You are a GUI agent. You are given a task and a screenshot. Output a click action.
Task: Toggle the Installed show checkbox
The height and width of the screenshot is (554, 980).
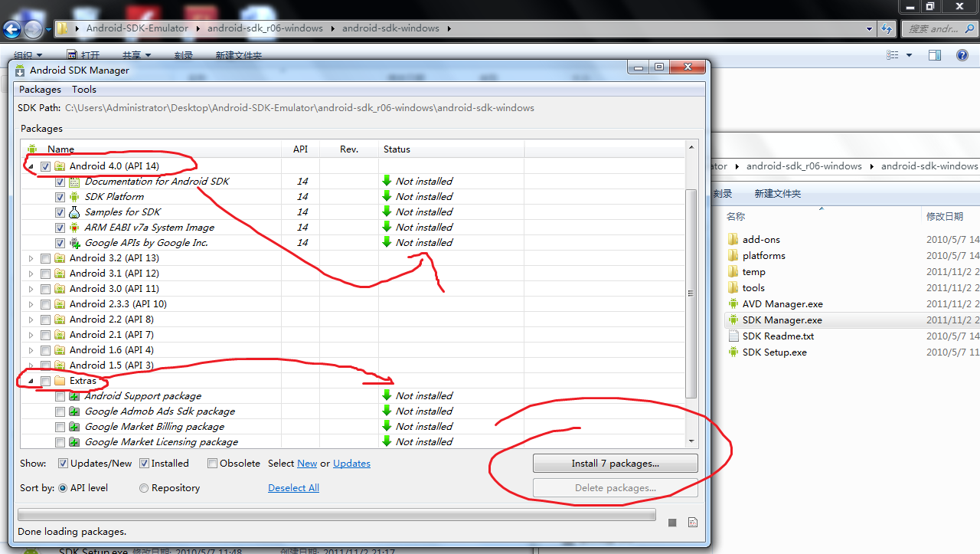pyautogui.click(x=144, y=464)
